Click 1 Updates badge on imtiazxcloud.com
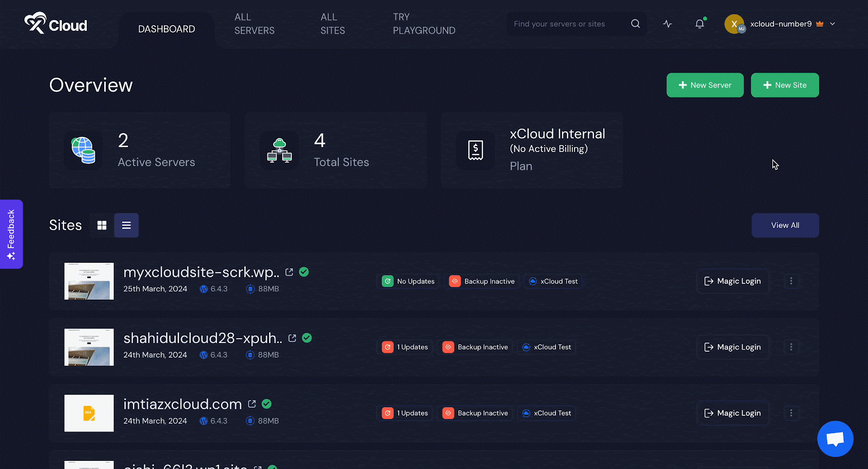 coord(405,413)
